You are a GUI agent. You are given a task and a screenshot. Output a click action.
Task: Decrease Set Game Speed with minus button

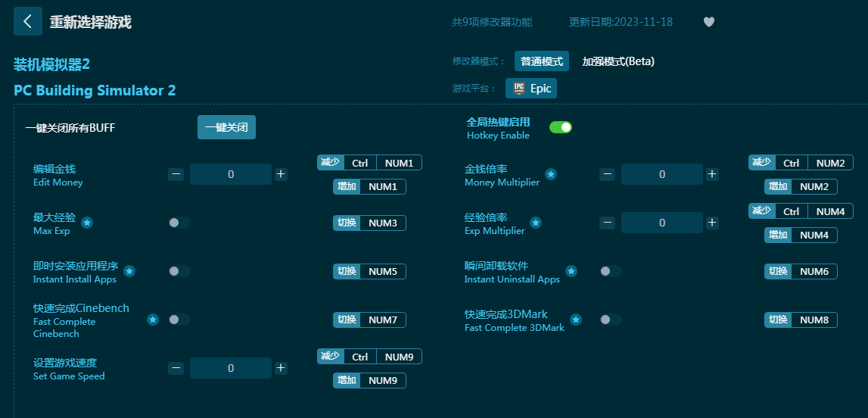176,368
